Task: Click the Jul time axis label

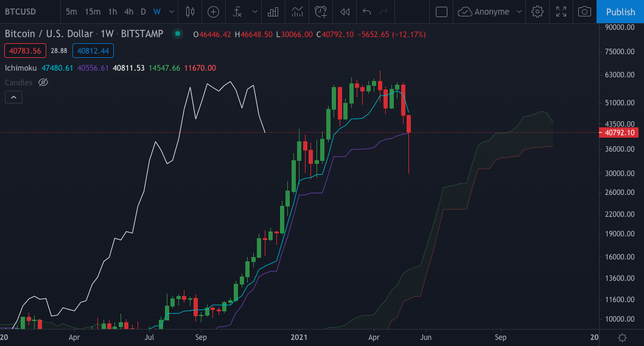Action: click(149, 337)
